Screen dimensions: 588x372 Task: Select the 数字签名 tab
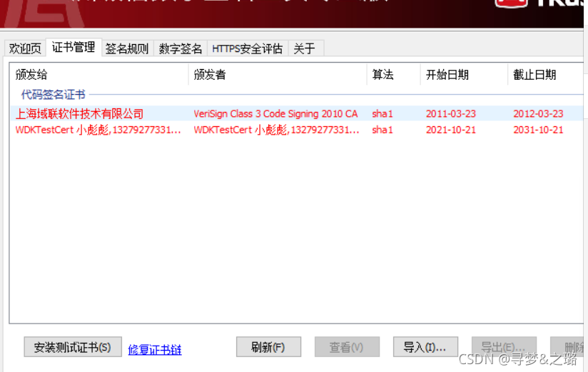(181, 48)
